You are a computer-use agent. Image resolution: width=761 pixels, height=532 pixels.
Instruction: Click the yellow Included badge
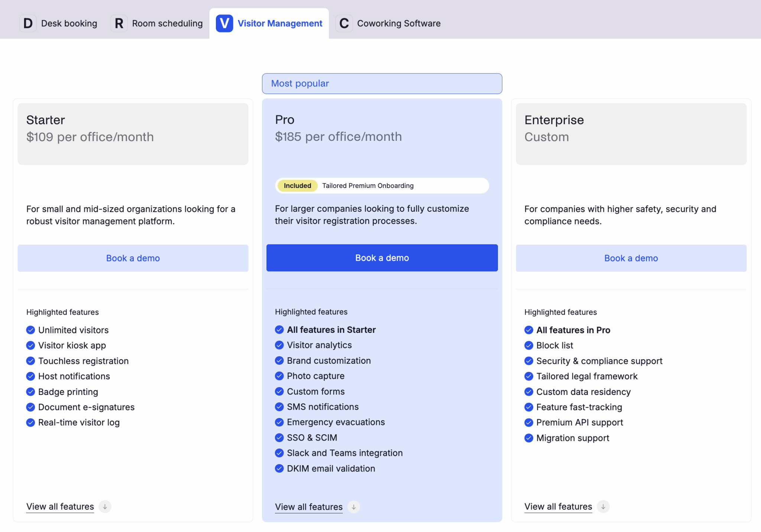(297, 185)
